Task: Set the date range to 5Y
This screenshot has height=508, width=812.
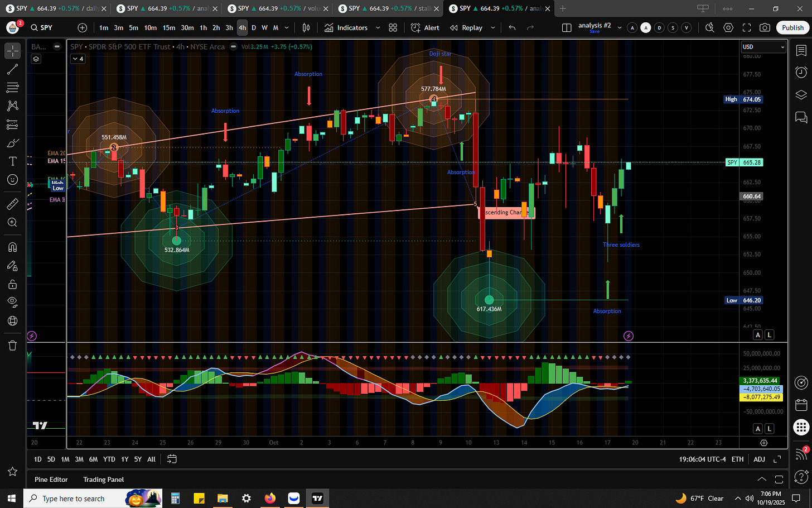Action: tap(138, 459)
